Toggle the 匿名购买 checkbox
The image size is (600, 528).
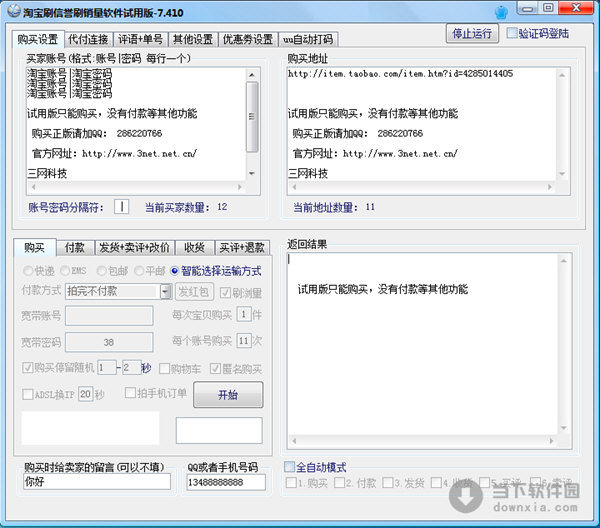click(x=215, y=369)
